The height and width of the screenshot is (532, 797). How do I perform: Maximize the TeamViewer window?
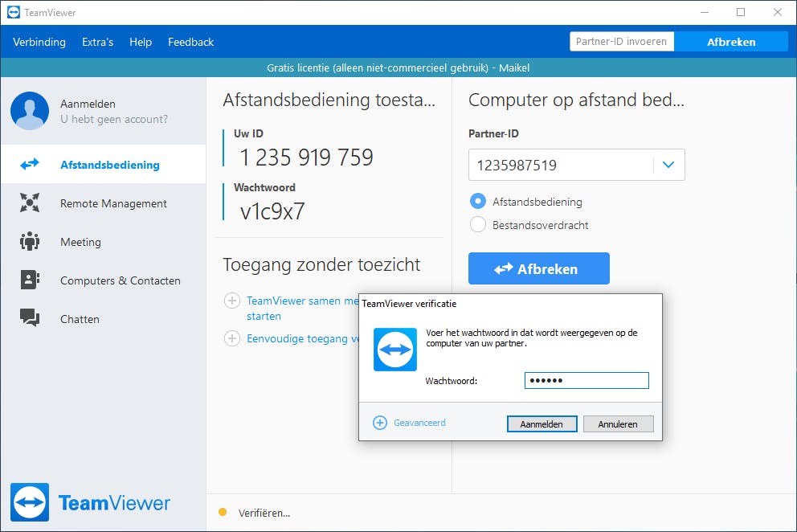click(x=741, y=12)
